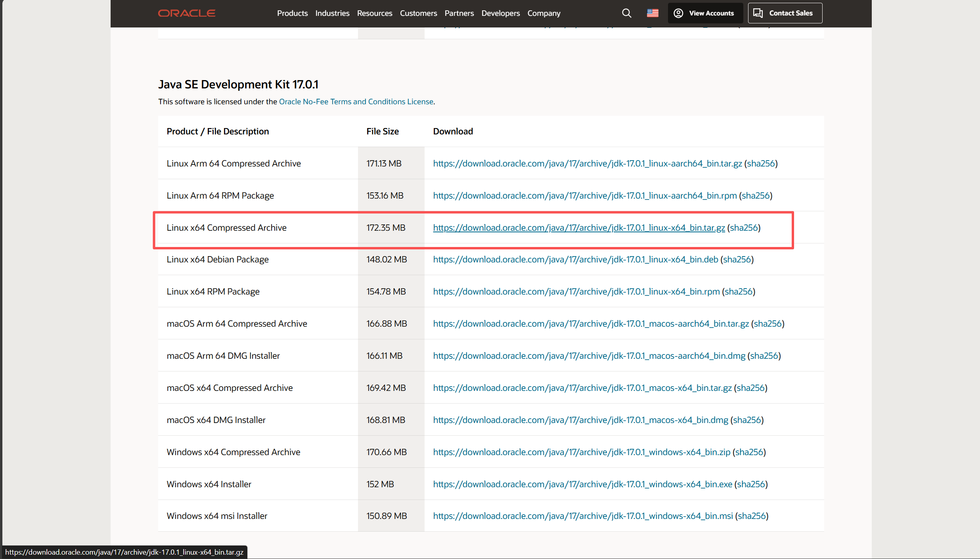
Task: Open the Industries menu
Action: coord(332,13)
